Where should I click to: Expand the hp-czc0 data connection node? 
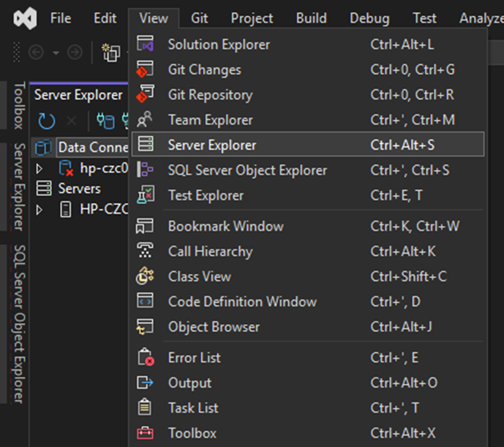[x=40, y=169]
